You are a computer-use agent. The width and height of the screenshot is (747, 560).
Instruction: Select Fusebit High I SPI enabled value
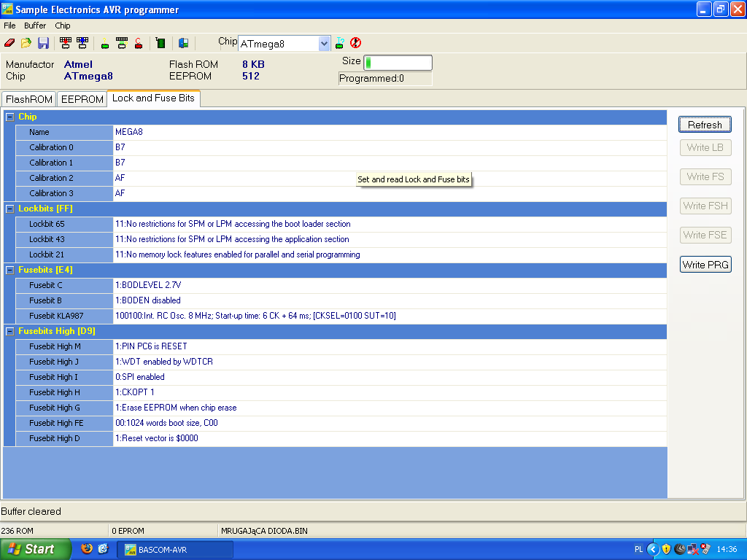[x=390, y=377]
